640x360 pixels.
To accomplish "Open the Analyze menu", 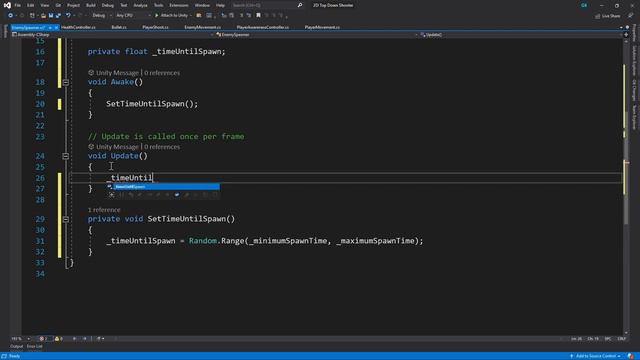I will [x=140, y=5].
